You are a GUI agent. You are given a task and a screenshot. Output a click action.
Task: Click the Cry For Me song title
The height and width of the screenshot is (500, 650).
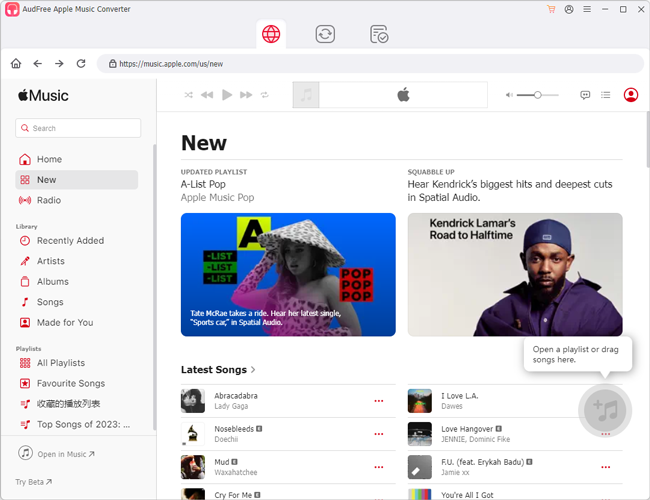click(x=233, y=495)
